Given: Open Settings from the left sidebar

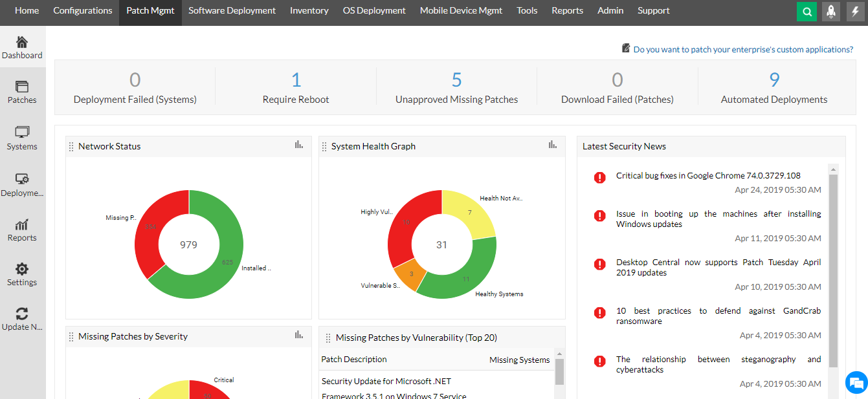Looking at the screenshot, I should [x=22, y=274].
